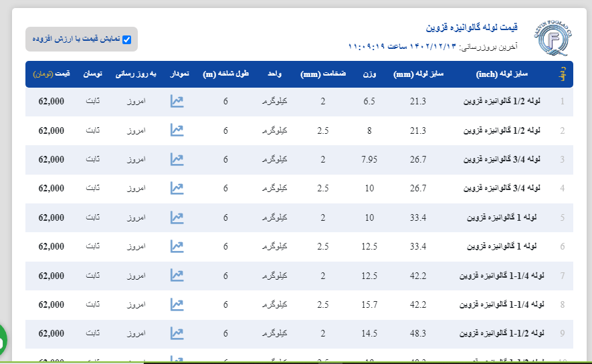Click the 'سایز لوله (inch)' column header
The width and height of the screenshot is (592, 364).
tap(502, 74)
